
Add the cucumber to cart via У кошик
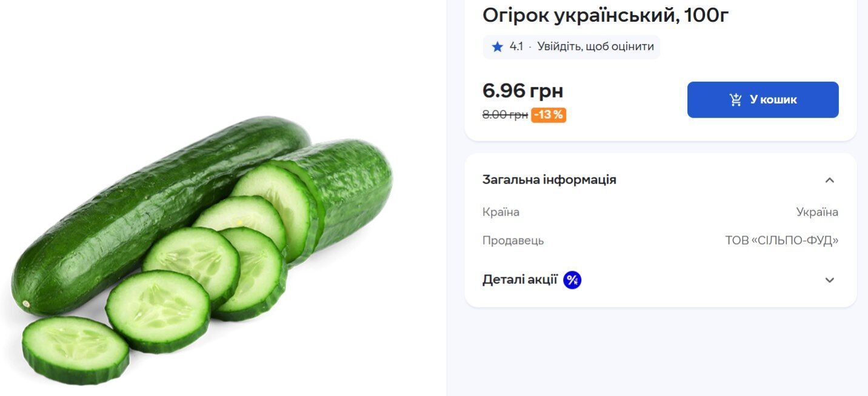click(x=763, y=99)
